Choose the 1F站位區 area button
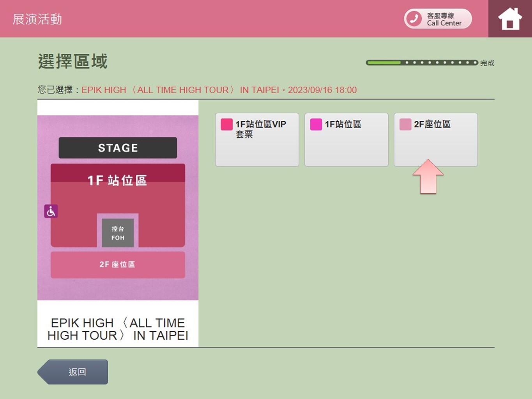The height and width of the screenshot is (399, 532). pos(346,139)
